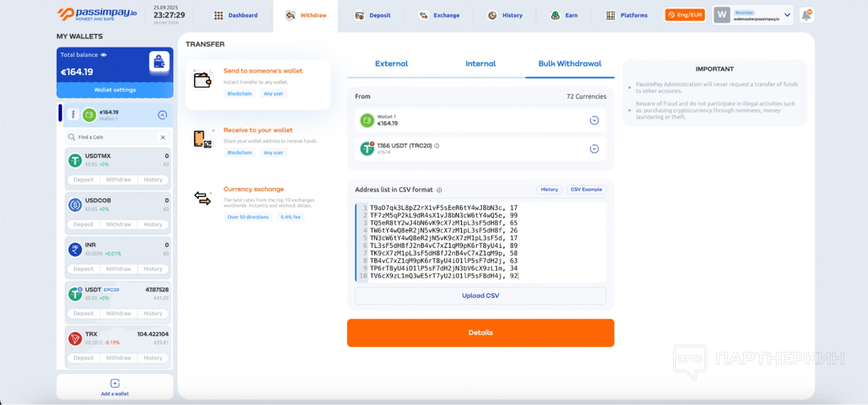Click the Currency exchange arrows icon
Viewport: 868px width, 405px height.
coord(202,198)
